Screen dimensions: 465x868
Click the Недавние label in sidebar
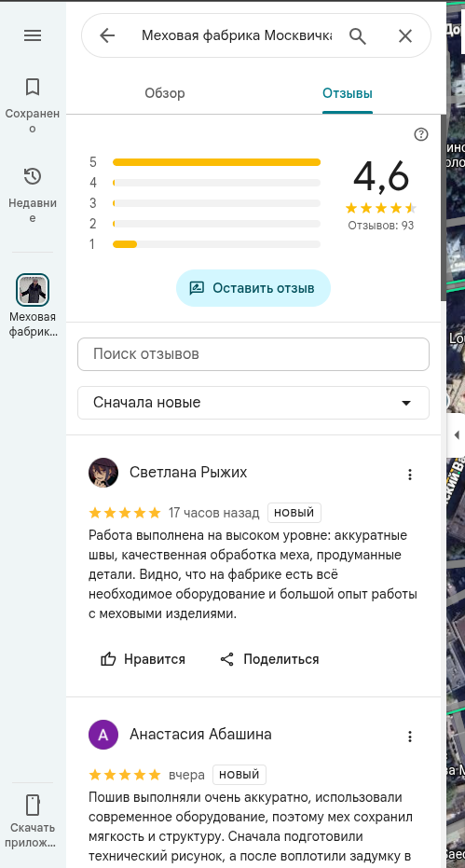[33, 211]
